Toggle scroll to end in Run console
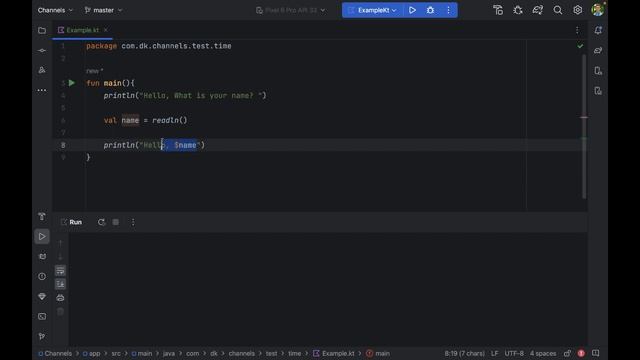Viewport: 640px width, 360px height. pos(60,284)
